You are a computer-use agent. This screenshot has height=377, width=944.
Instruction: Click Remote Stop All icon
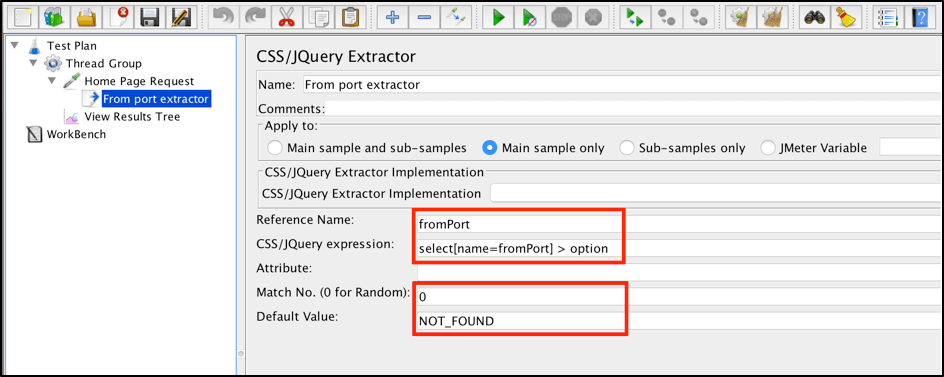[x=666, y=17]
